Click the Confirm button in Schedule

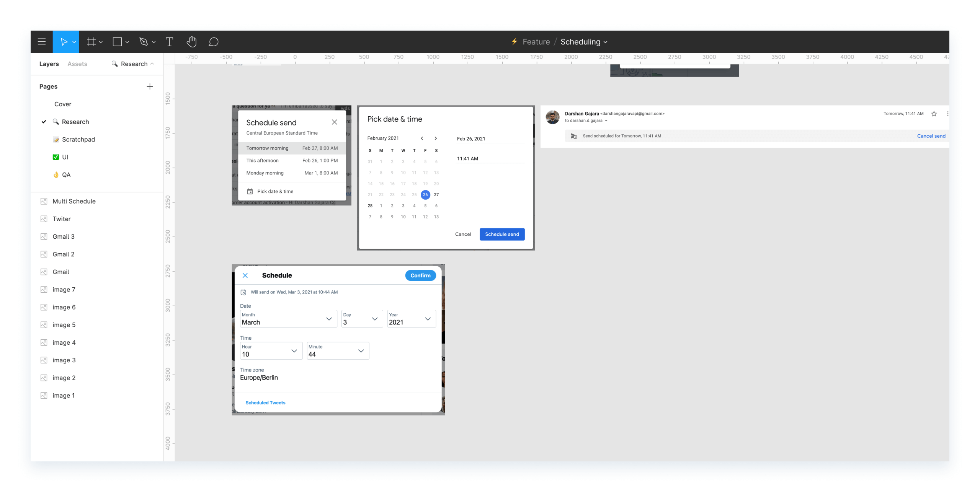[420, 275]
